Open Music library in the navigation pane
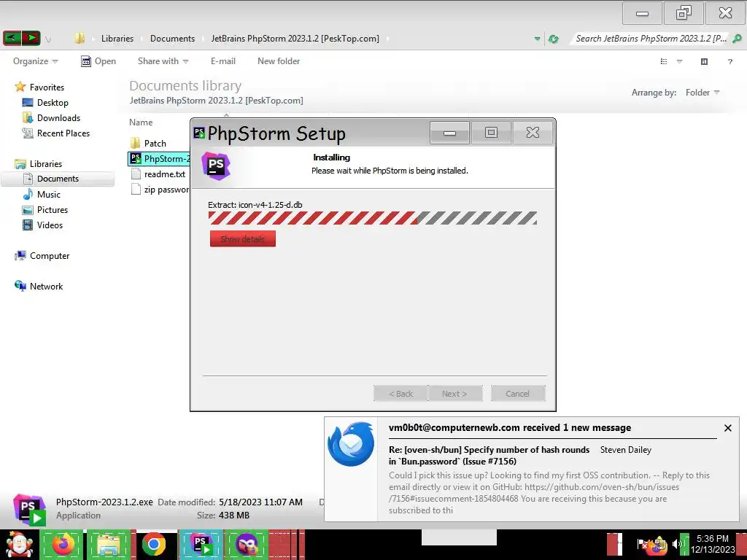The height and width of the screenshot is (560, 747). (49, 194)
